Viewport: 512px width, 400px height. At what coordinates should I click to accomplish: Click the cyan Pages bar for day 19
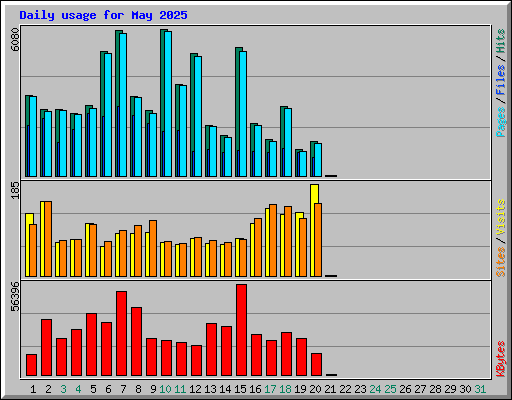(x=303, y=164)
